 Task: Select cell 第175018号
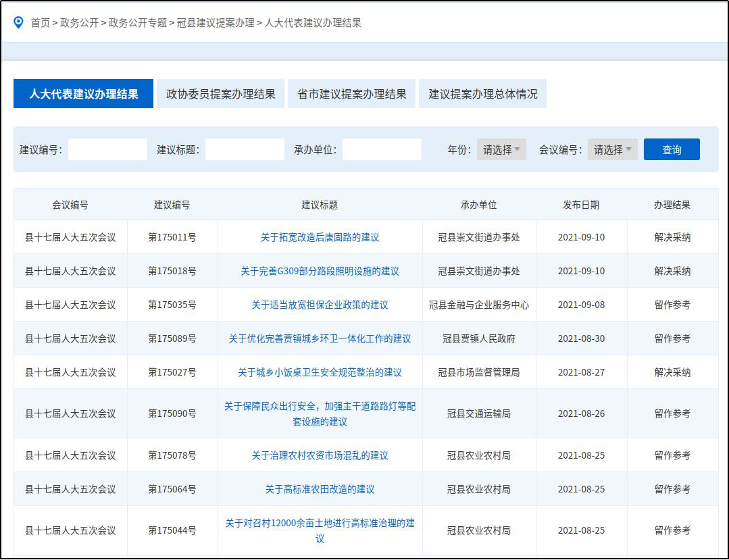coord(172,272)
